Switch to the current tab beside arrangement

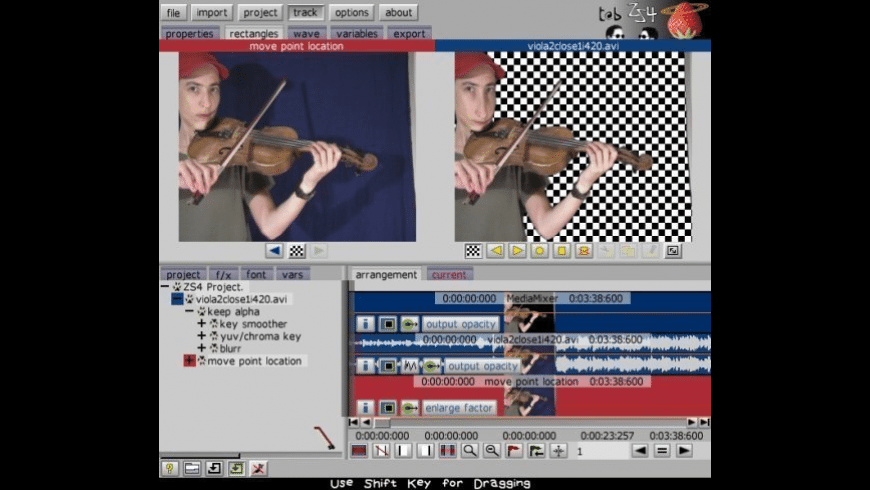coord(449,274)
